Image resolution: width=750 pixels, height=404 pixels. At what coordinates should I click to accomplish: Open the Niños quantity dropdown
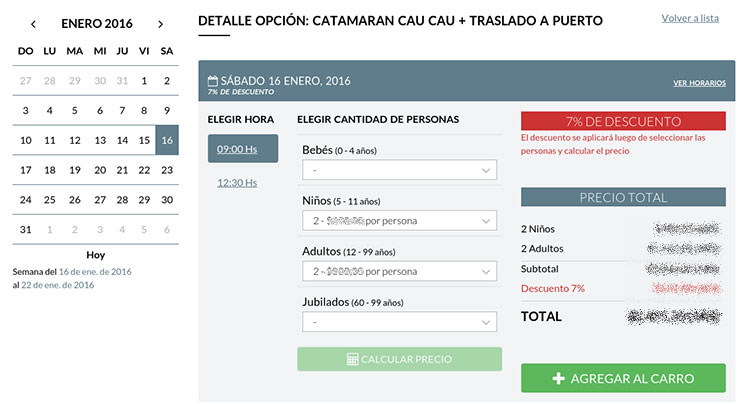399,221
